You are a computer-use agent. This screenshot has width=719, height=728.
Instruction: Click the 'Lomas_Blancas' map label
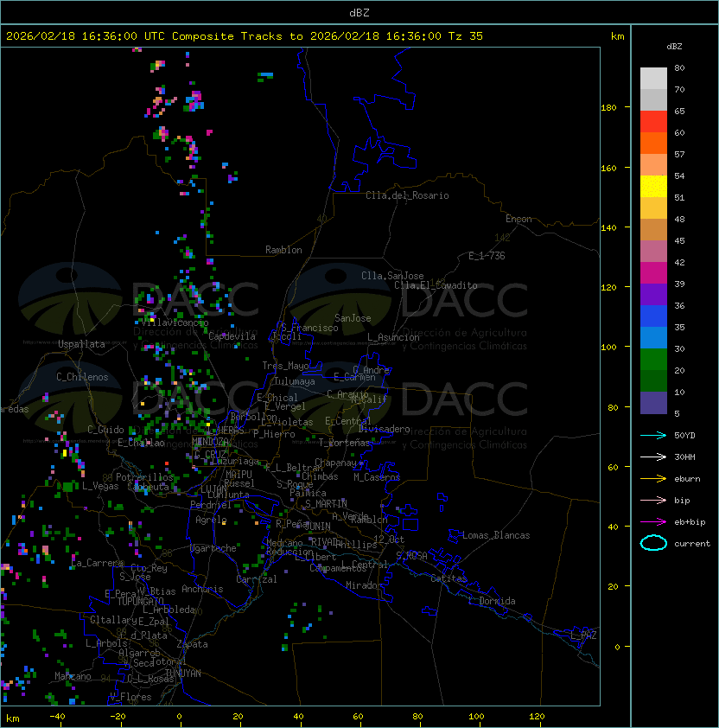point(496,535)
